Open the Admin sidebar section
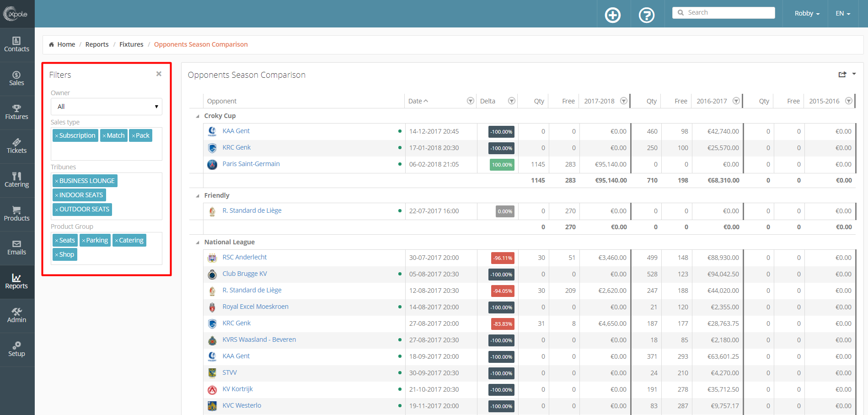 pyautogui.click(x=17, y=316)
